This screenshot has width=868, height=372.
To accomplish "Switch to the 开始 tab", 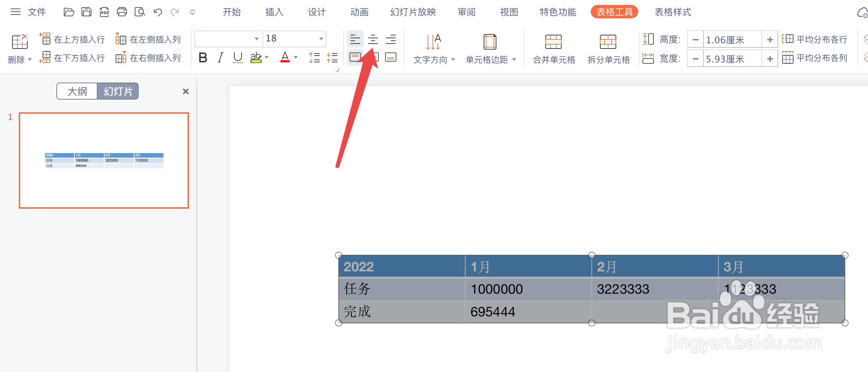I will tap(232, 12).
